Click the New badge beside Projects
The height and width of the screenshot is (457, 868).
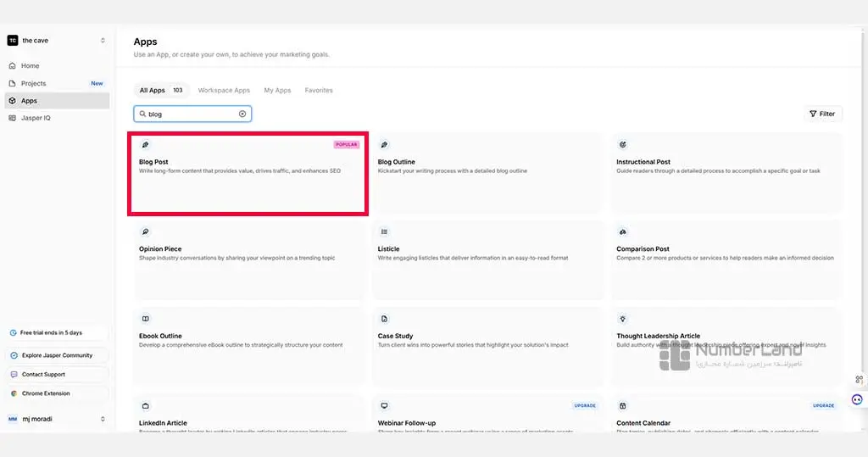tap(97, 83)
